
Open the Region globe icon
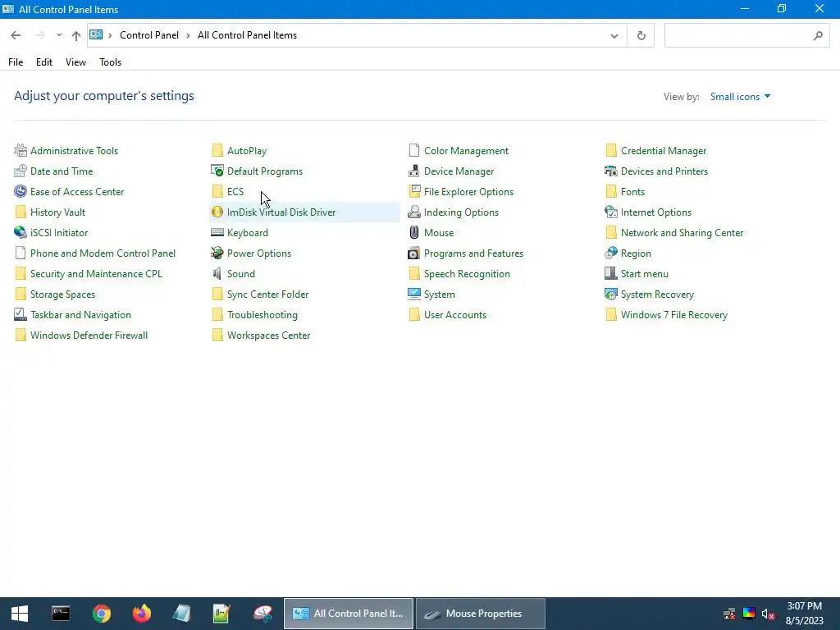[610, 253]
